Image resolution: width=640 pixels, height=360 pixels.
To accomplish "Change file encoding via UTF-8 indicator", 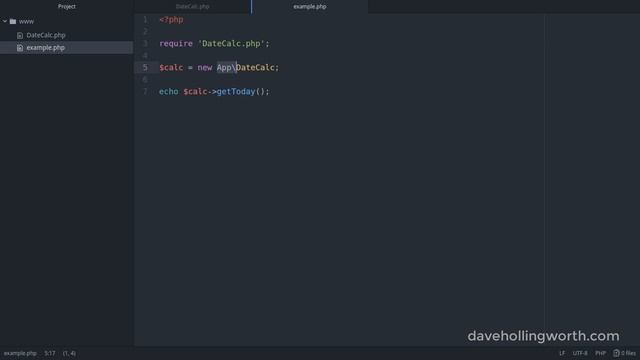I will pos(580,353).
